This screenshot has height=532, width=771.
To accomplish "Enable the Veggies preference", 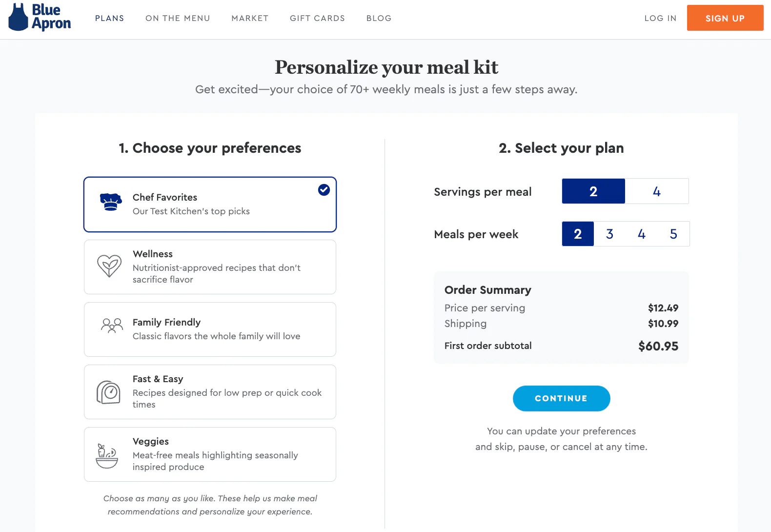I will tap(210, 454).
